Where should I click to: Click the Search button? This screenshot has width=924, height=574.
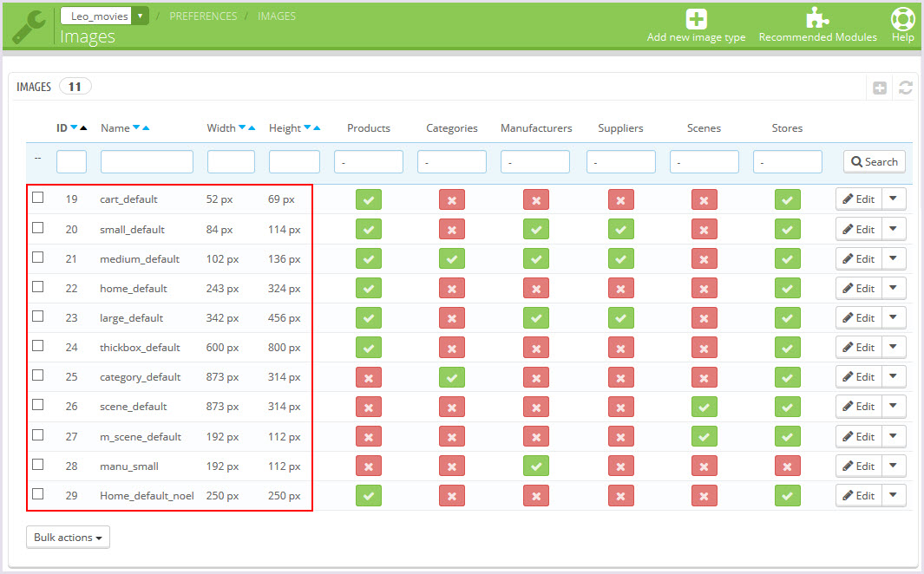point(875,161)
